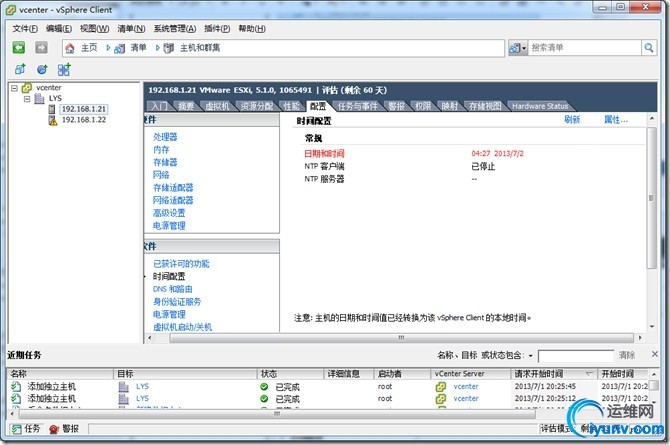Viewport: 670px width, 445px height.
Task: Open 处理器 hardware settings
Action: point(165,137)
